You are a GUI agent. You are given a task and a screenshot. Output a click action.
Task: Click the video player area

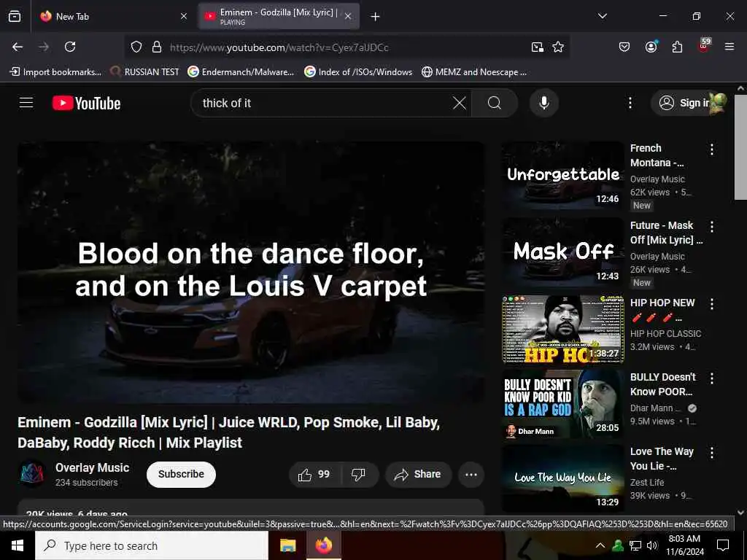[251, 272]
